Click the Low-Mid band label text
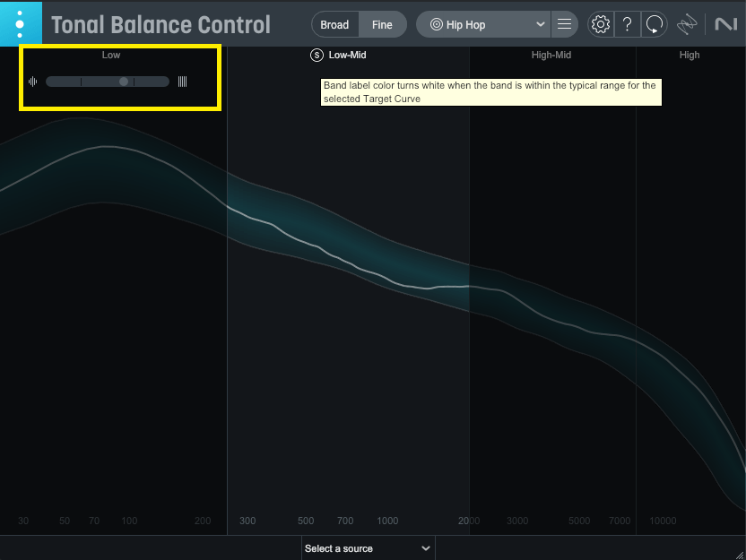Image resolution: width=746 pixels, height=560 pixels. click(x=347, y=56)
